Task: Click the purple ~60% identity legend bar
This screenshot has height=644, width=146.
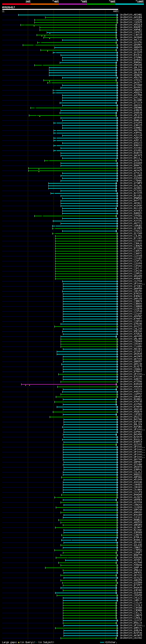Action: click(73, 4)
